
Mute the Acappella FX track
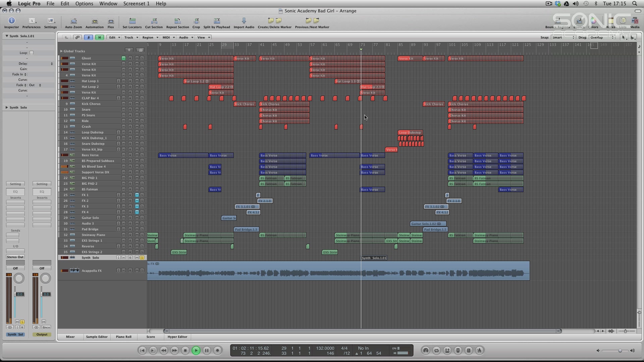point(137,270)
